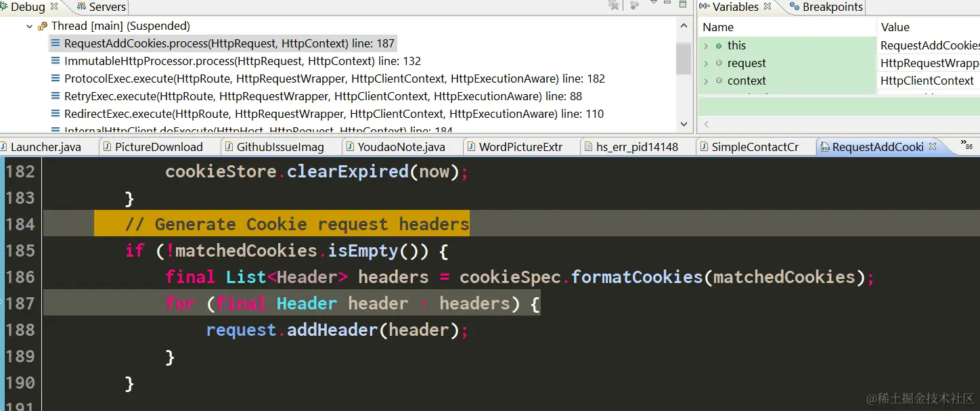The width and height of the screenshot is (980, 411).
Task: Open the YoudaoNote.java editor tab
Action: (401, 147)
